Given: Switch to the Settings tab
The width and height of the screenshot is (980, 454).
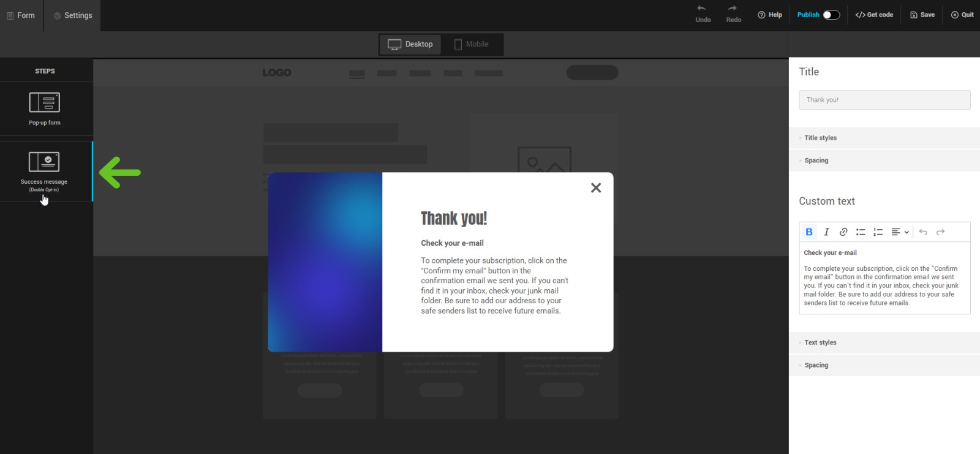Looking at the screenshot, I should [x=73, y=15].
